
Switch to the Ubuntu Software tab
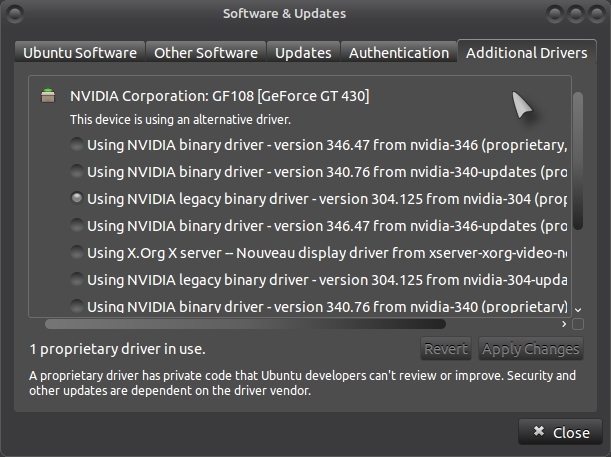pos(80,53)
